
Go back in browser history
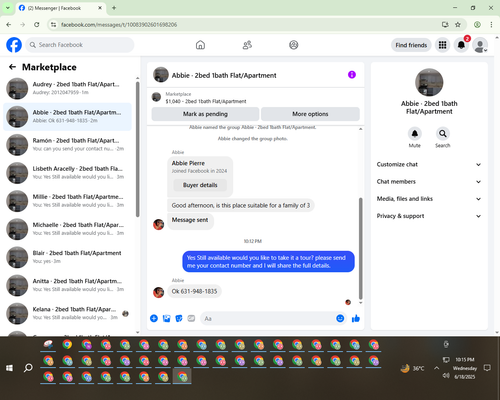click(x=9, y=25)
